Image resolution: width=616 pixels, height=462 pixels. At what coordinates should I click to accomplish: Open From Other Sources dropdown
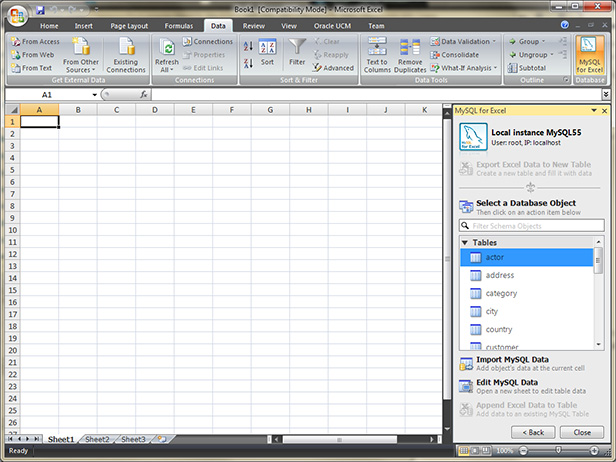(x=81, y=55)
